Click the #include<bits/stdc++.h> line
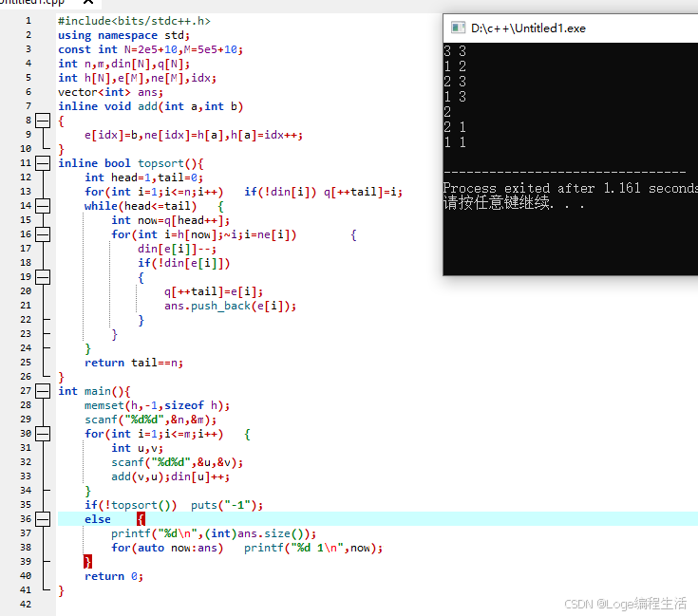698x616 pixels. [134, 21]
